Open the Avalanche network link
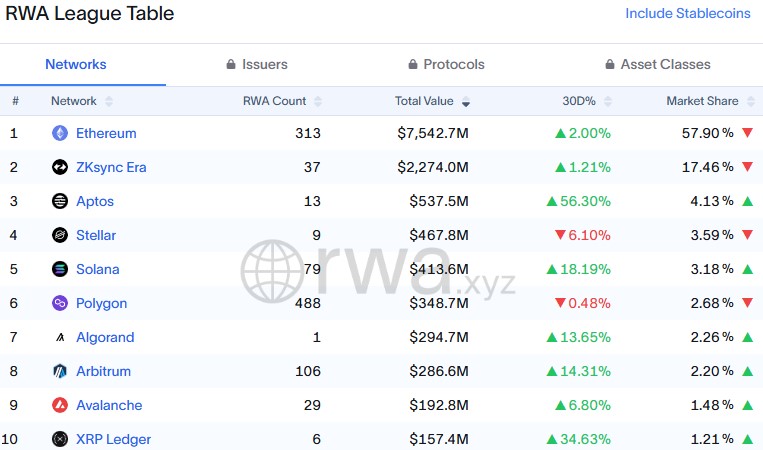The image size is (763, 450). pos(109,406)
